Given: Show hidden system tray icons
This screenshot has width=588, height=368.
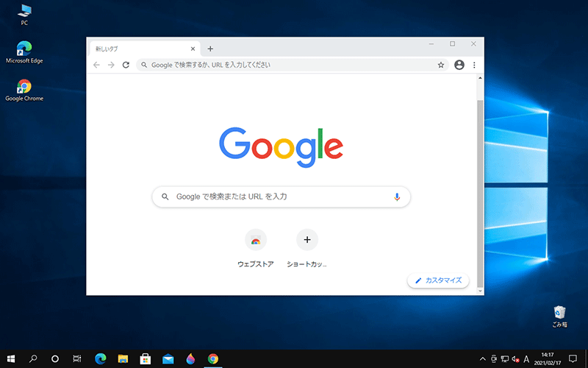Looking at the screenshot, I should tap(483, 359).
